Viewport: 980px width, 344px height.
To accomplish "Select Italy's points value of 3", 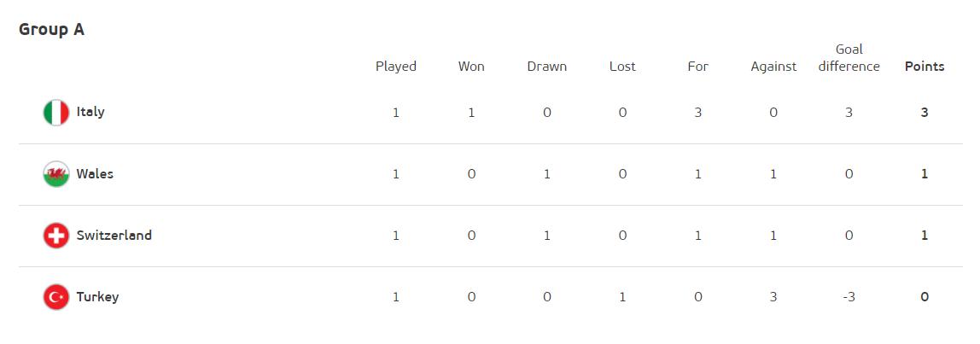I will click(925, 113).
